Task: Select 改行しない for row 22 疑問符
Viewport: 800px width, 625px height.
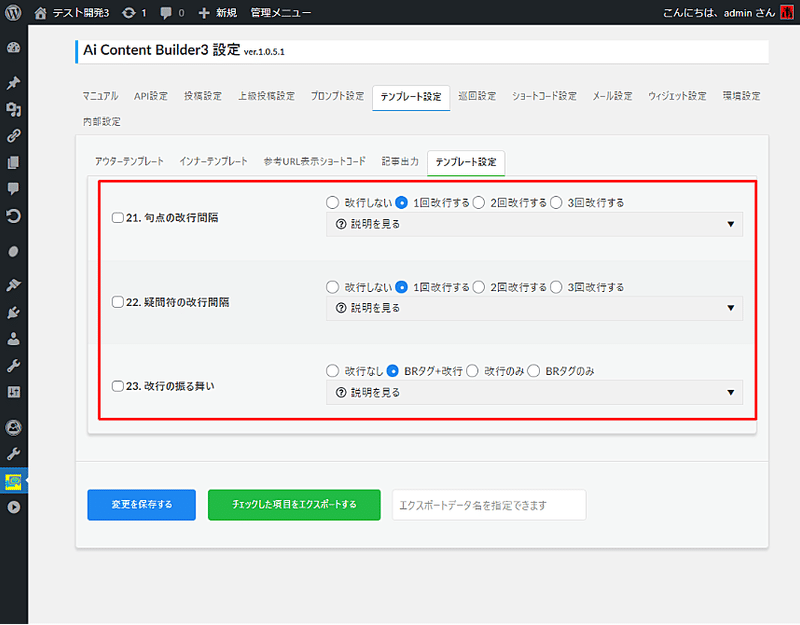Action: point(333,287)
